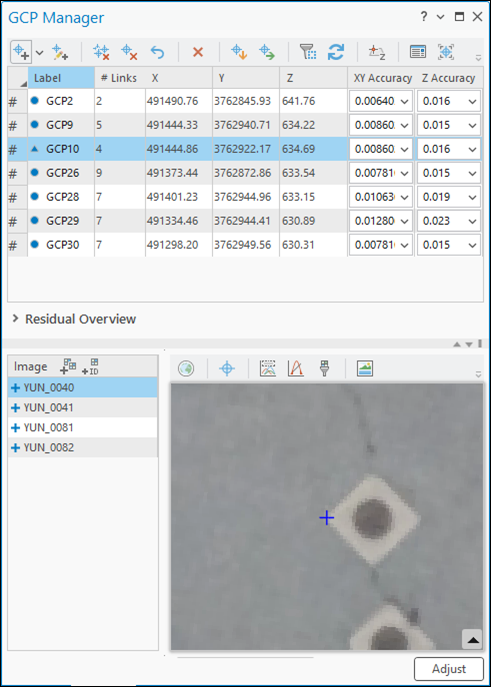Select the Add GCP or Tie Point tool
This screenshot has height=687, width=491.
tap(21, 53)
